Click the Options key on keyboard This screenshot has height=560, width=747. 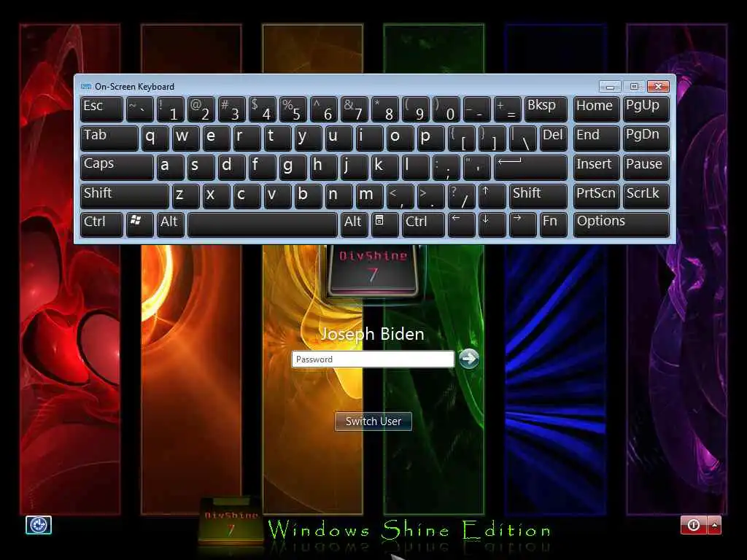[622, 225]
